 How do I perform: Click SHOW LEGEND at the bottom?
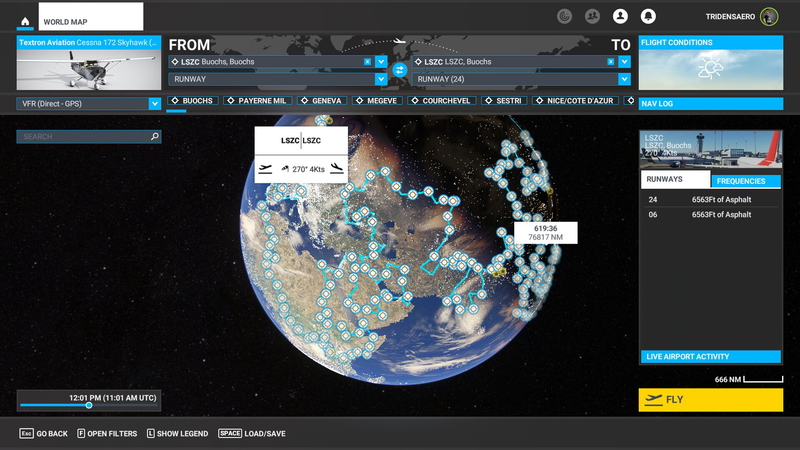click(x=178, y=433)
